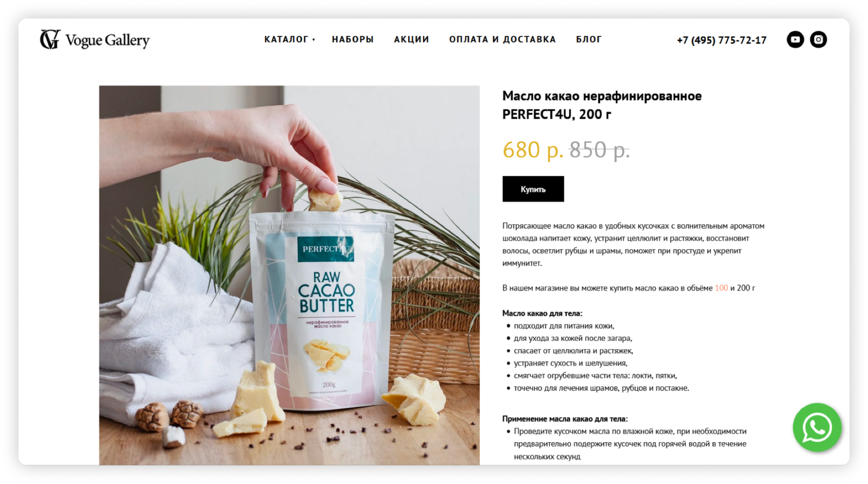Go home via Vogue Gallery wordmark
868x484 pixels.
pos(107,40)
